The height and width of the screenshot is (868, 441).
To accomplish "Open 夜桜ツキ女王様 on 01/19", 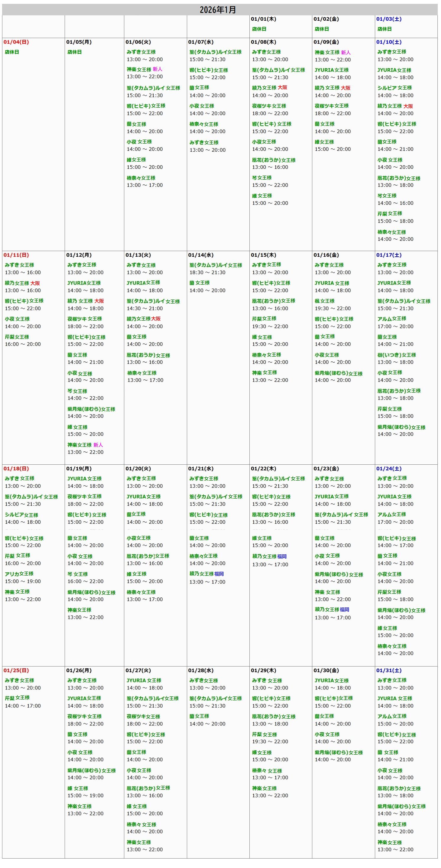I will 84,496.
